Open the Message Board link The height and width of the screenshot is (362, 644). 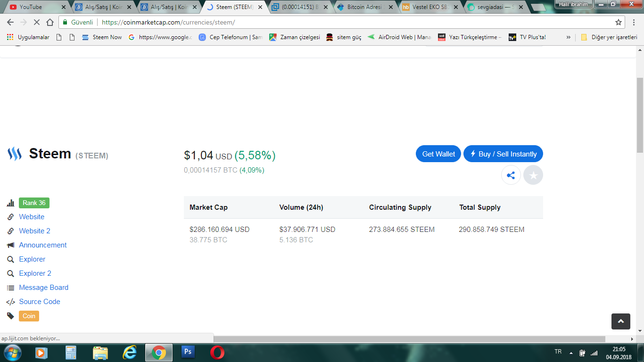point(43,288)
